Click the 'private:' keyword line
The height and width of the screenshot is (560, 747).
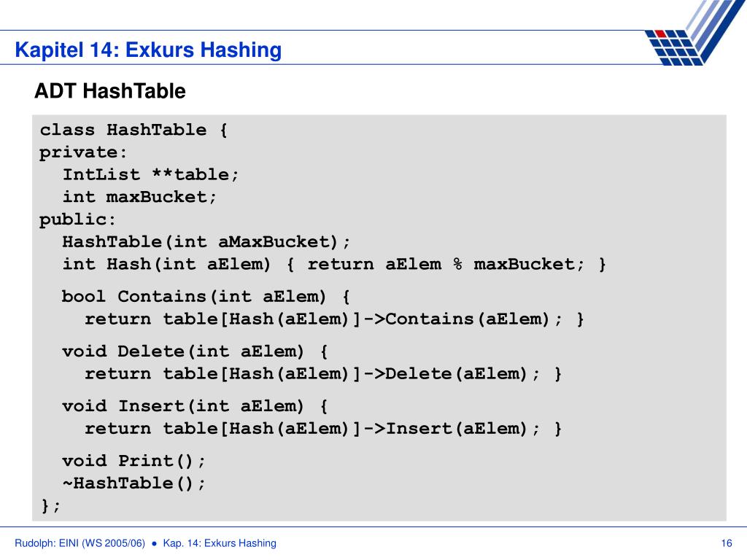83,152
